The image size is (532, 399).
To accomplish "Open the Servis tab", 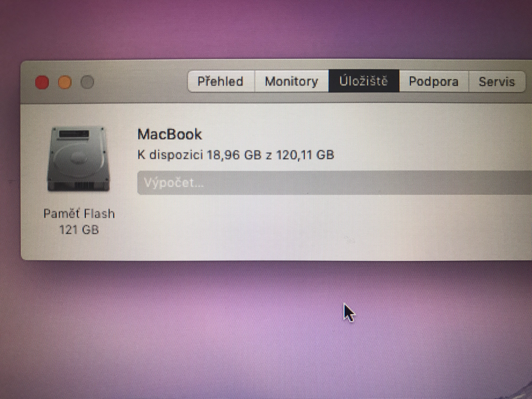I will (497, 82).
